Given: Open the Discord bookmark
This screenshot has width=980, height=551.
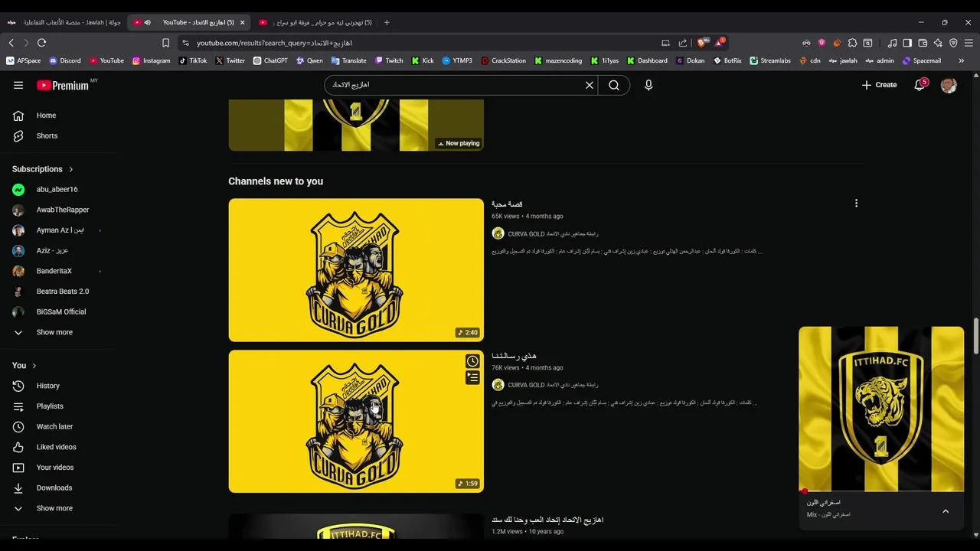Looking at the screenshot, I should (65, 60).
